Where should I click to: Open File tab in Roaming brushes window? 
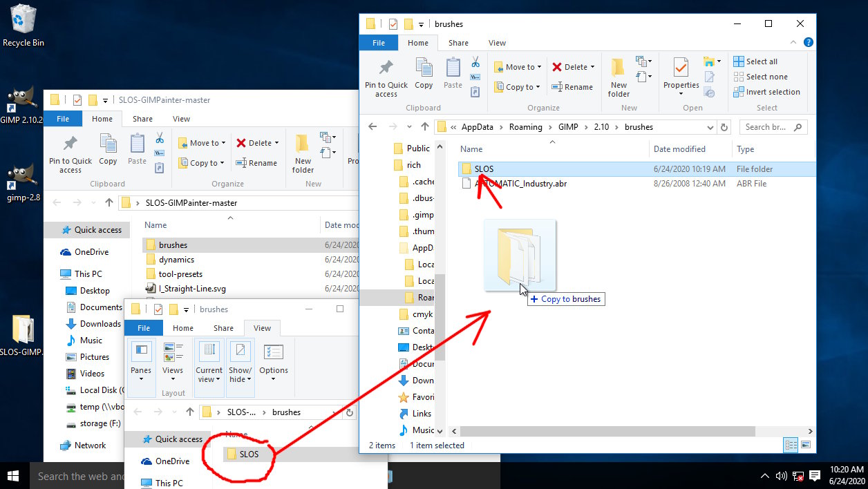[379, 43]
